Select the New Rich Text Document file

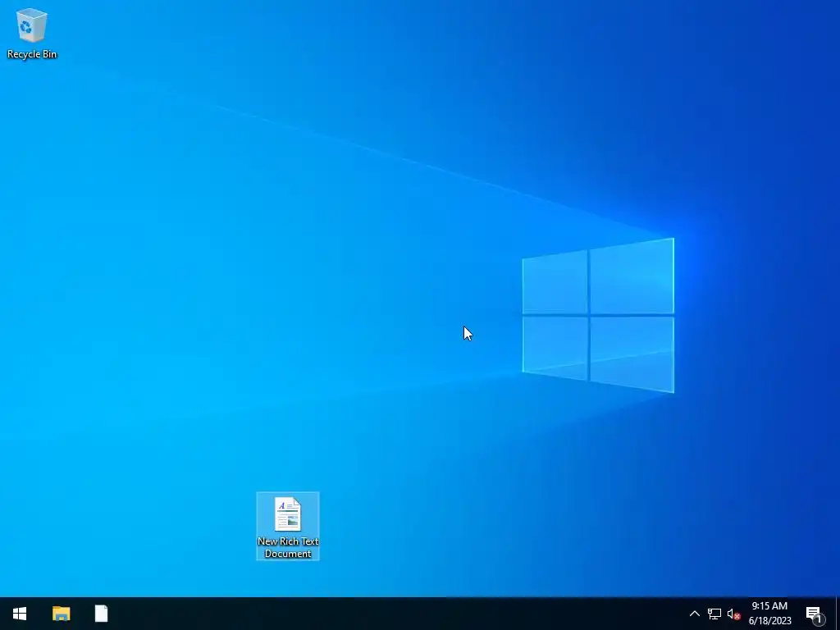point(288,526)
